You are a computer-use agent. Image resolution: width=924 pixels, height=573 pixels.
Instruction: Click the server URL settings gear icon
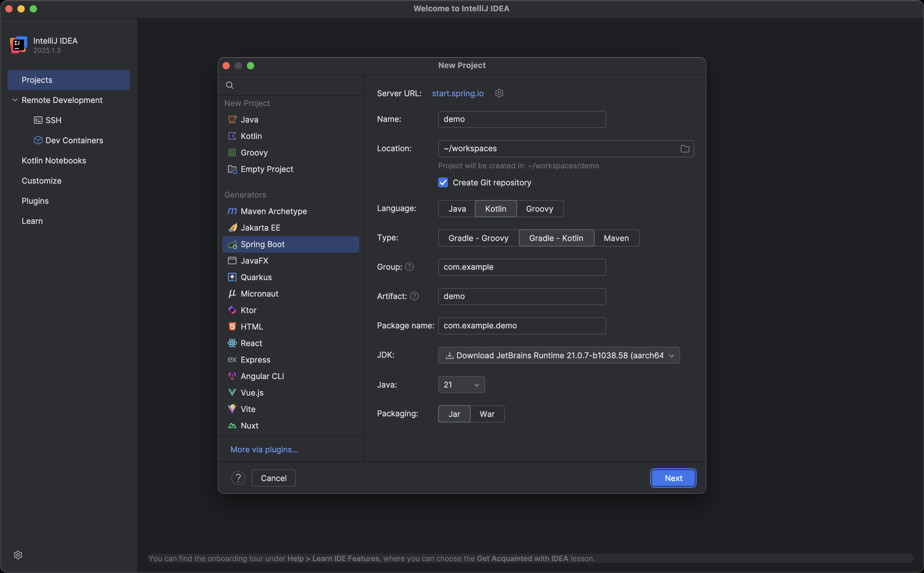coord(499,93)
